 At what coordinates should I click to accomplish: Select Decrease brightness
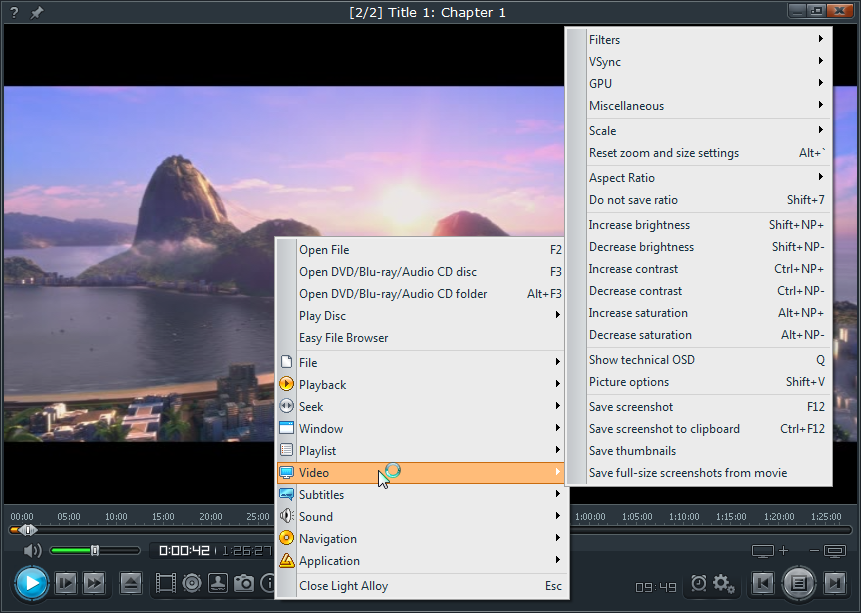[x=699, y=247]
